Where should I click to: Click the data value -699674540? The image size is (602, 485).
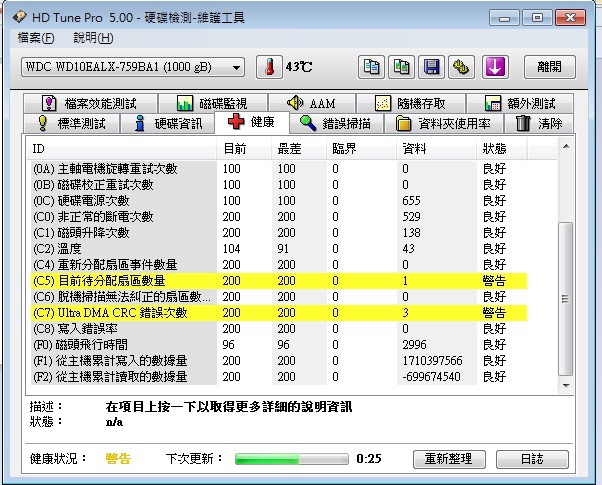point(431,377)
